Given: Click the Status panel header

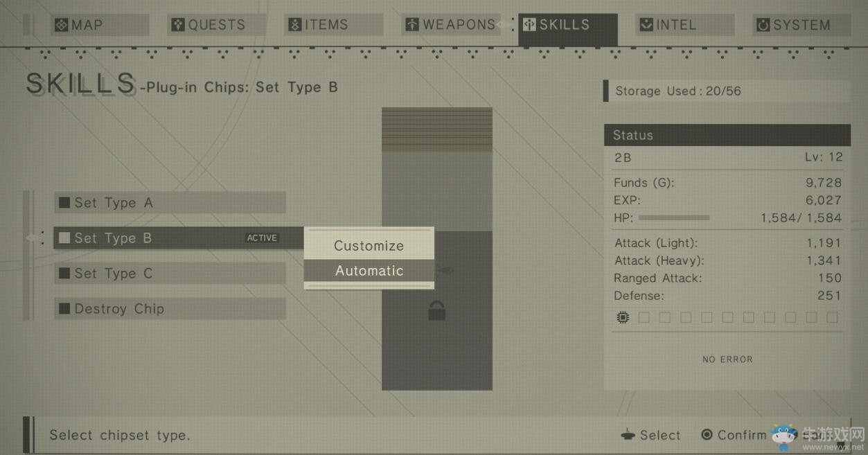Looking at the screenshot, I should (x=727, y=135).
